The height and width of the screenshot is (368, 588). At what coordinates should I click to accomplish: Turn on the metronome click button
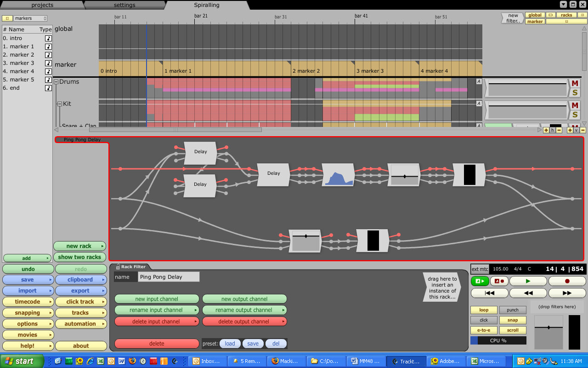click(x=484, y=320)
